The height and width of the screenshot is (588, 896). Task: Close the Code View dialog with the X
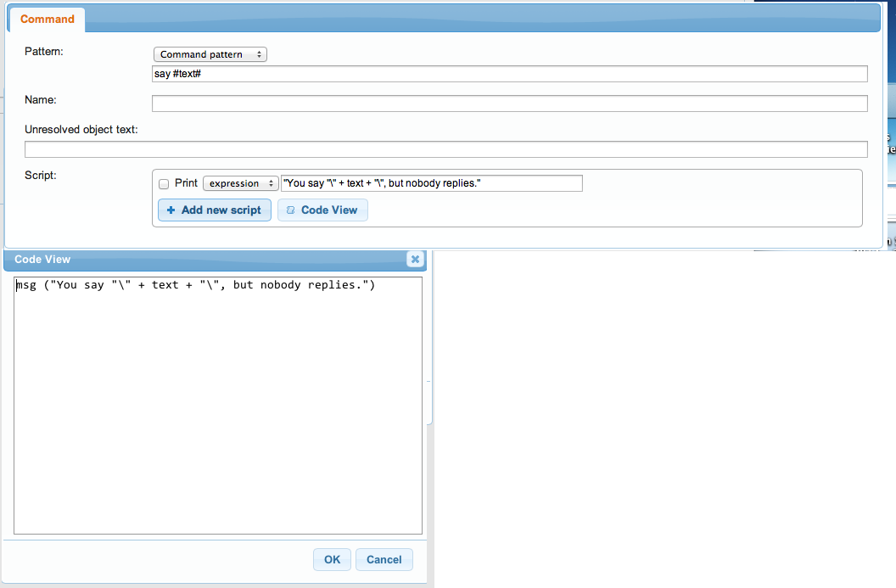pyautogui.click(x=415, y=260)
